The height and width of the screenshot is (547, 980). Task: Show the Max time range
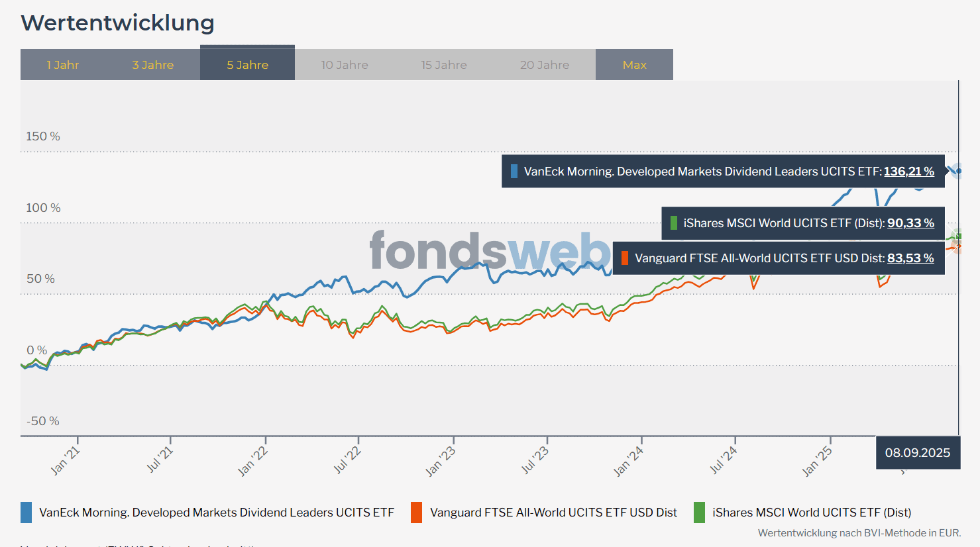(x=634, y=65)
